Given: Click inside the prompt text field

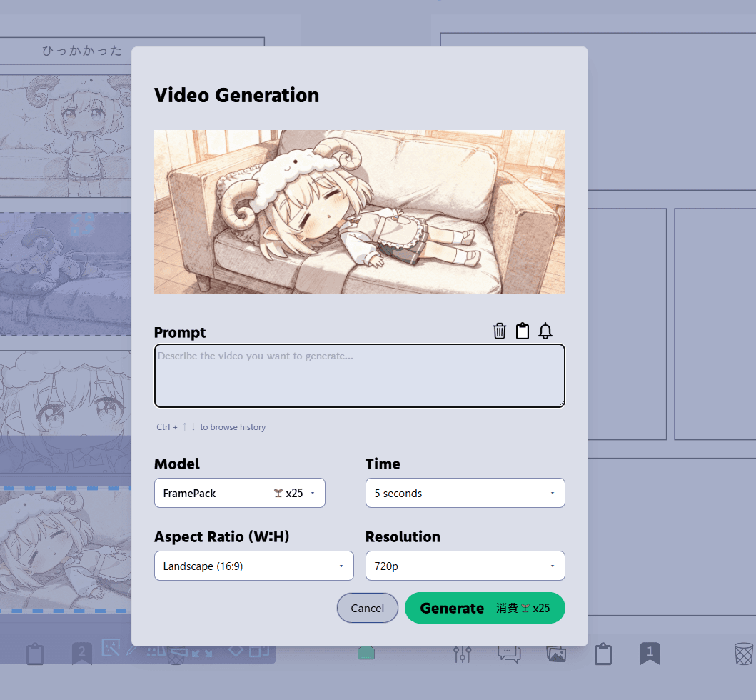Looking at the screenshot, I should (359, 375).
